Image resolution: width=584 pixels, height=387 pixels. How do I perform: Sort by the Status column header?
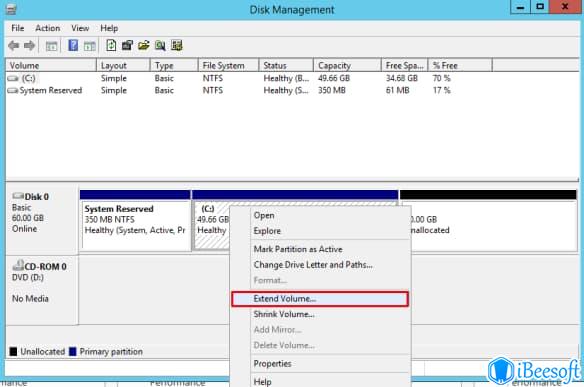click(x=286, y=66)
